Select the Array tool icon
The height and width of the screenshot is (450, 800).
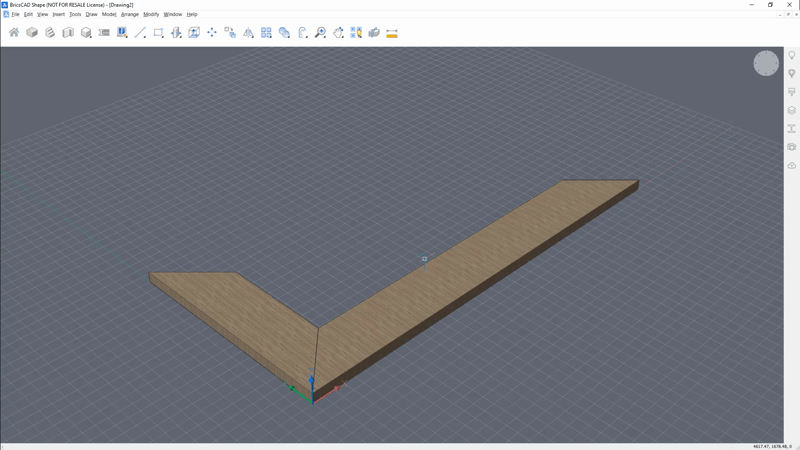click(266, 33)
